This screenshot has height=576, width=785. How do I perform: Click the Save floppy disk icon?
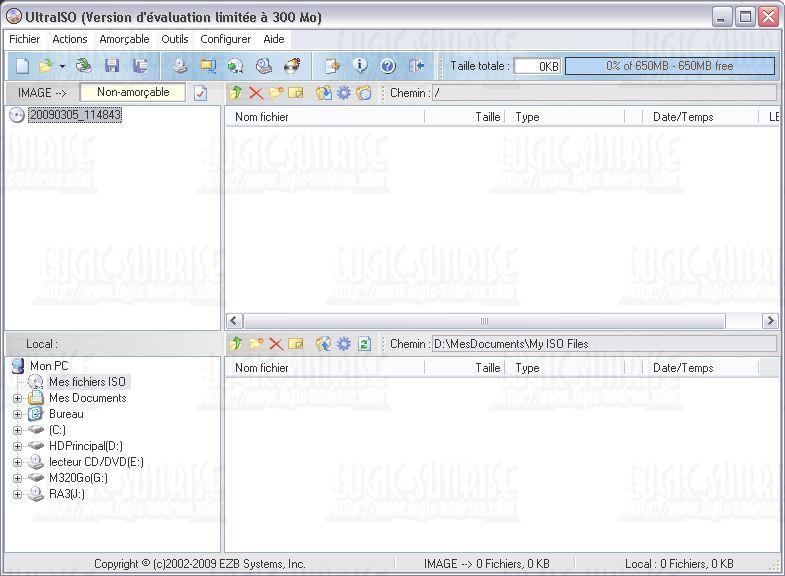tap(112, 66)
